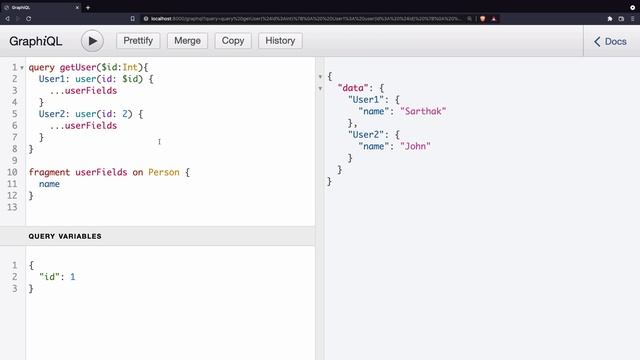Click the "User1" key in results

tap(366, 100)
